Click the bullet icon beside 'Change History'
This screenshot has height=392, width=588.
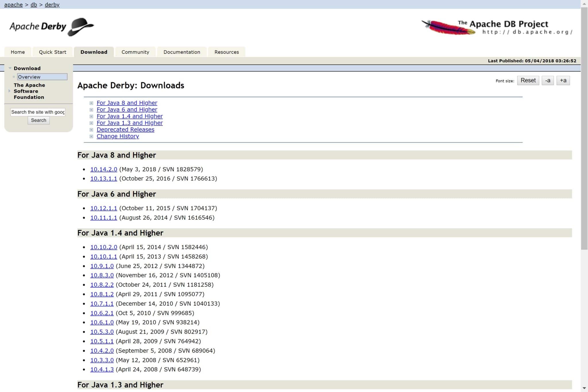(91, 136)
